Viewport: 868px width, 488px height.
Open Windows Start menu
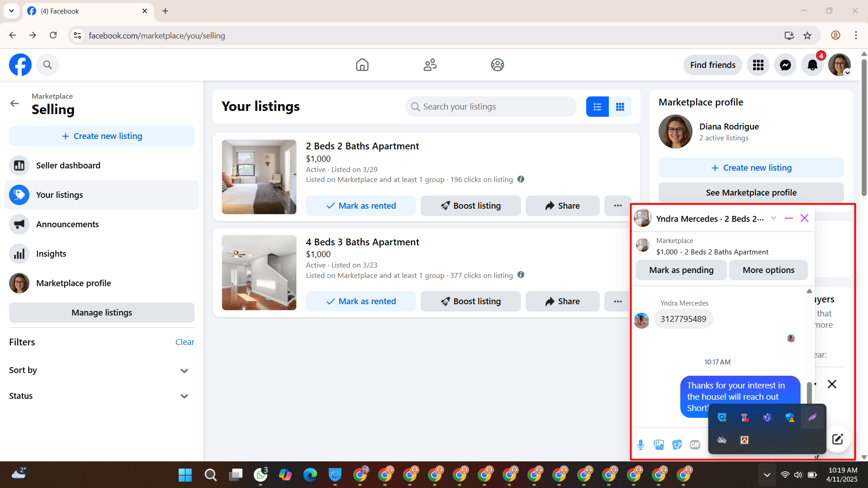[185, 475]
